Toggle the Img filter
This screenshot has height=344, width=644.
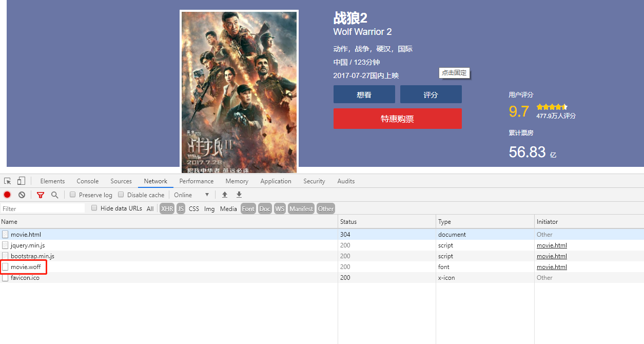tap(209, 208)
